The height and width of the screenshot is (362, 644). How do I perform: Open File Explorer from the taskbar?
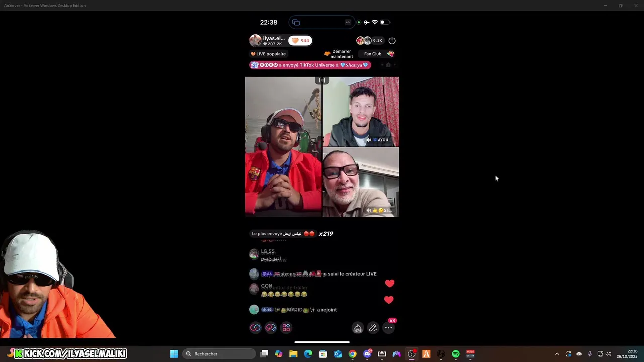pos(293,354)
